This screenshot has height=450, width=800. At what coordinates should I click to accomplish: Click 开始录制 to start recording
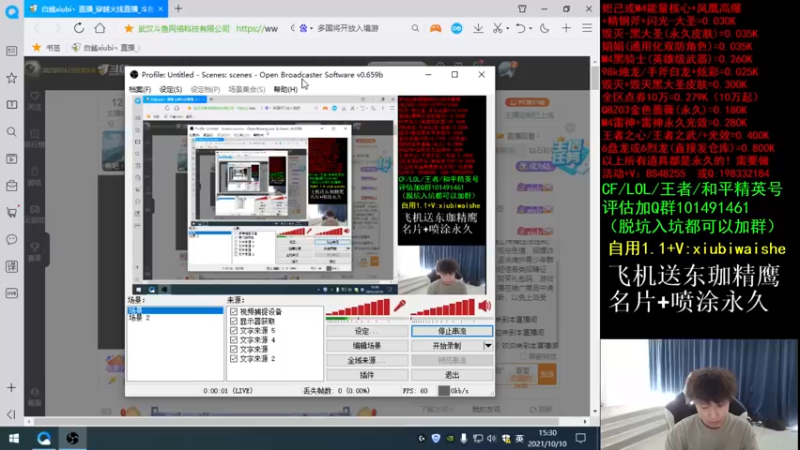[x=447, y=346]
